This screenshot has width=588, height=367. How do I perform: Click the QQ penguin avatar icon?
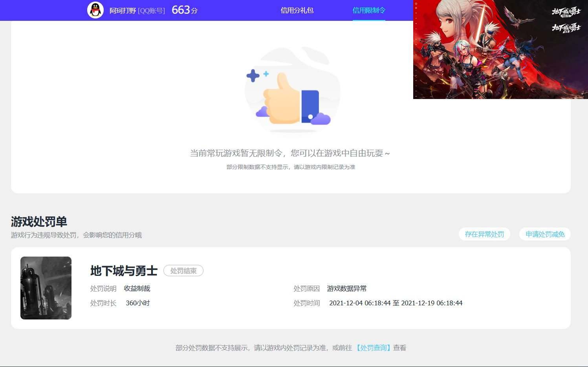95,10
